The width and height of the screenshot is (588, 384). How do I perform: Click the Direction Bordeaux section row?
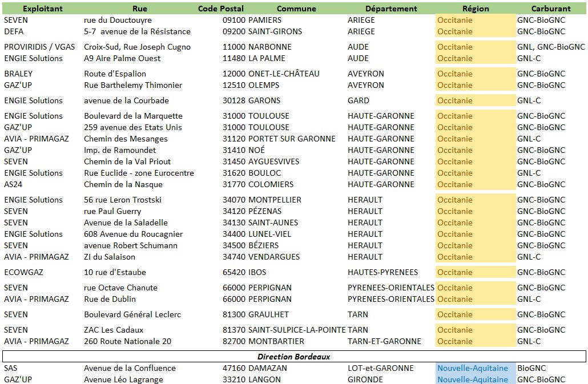pos(294,357)
